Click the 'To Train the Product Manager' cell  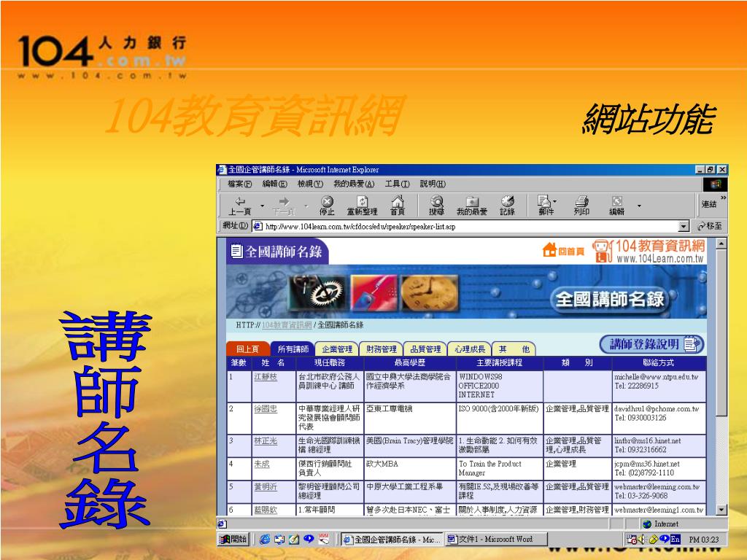pos(499,468)
